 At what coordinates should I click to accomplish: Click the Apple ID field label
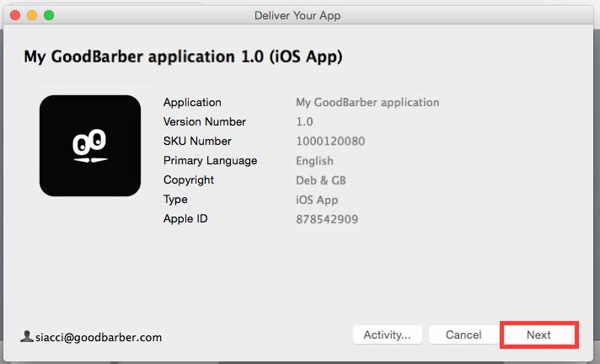[185, 219]
